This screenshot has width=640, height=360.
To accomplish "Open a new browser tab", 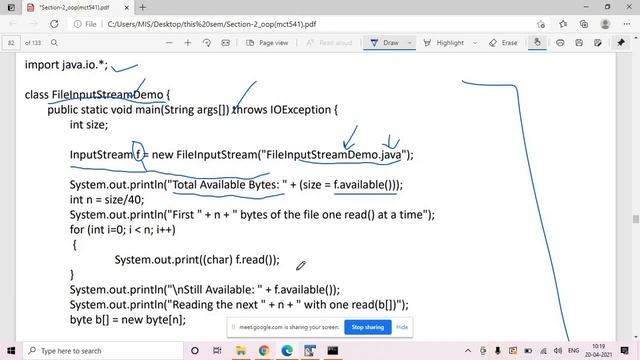I will pos(142,7).
